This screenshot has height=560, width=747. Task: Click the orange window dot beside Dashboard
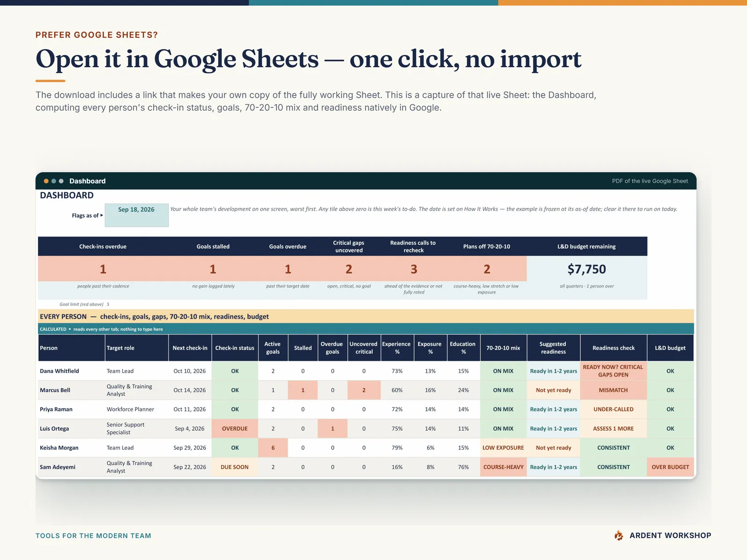tap(46, 181)
